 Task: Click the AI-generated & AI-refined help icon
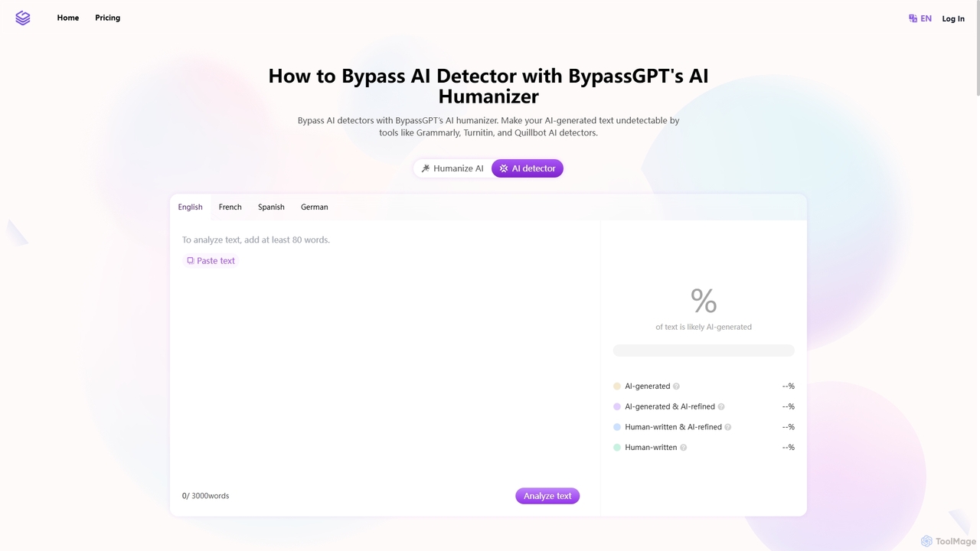click(x=721, y=407)
